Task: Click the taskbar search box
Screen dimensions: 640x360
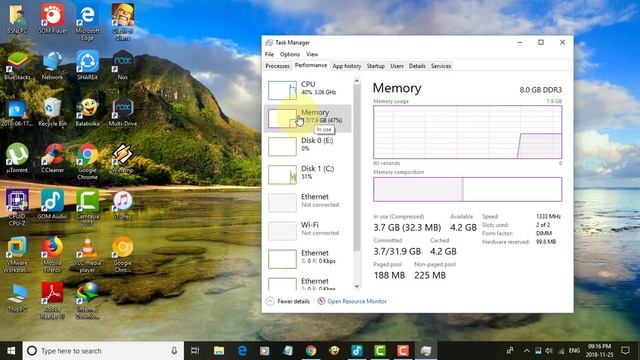Action: pyautogui.click(x=103, y=351)
